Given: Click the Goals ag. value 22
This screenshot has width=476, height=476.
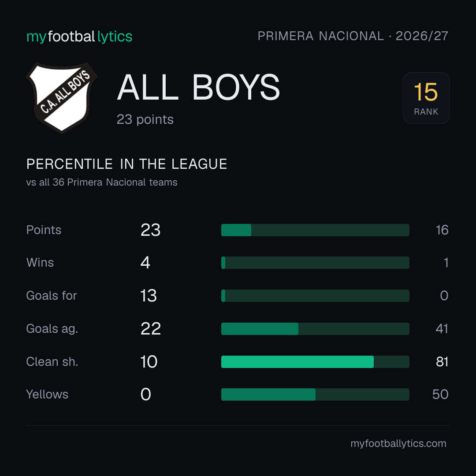Looking at the screenshot, I should point(151,329).
